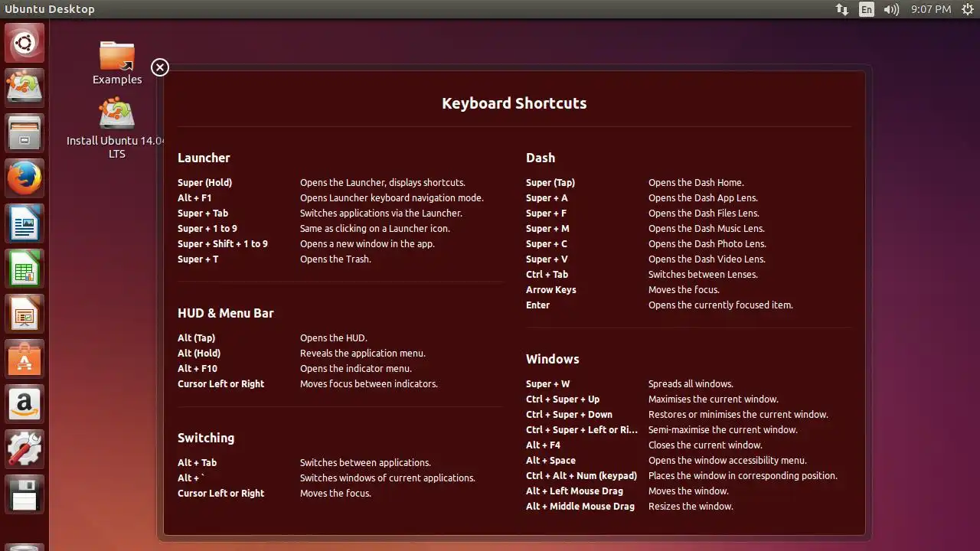
Task: Click the Windows section heading
Action: [553, 359]
